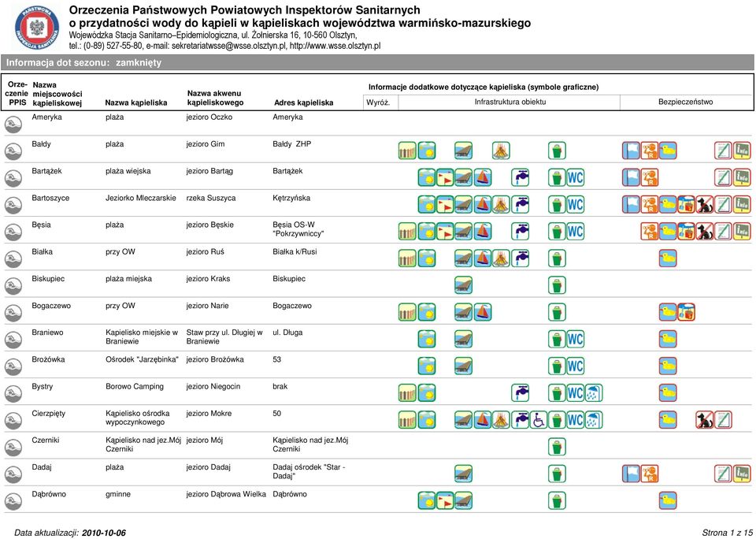Click the pier icon in the Biskupiec row
Image resolution: width=756 pixels, height=539 pixels.
coord(463,286)
